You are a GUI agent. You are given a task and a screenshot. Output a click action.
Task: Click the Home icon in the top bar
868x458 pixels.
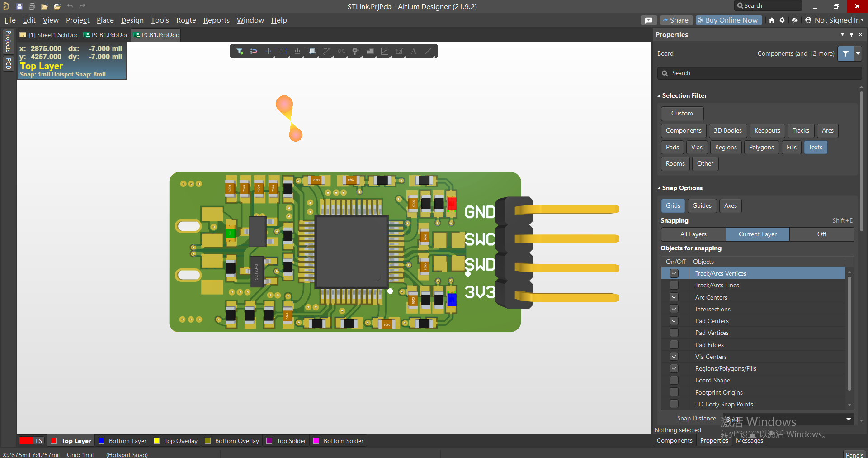(772, 20)
